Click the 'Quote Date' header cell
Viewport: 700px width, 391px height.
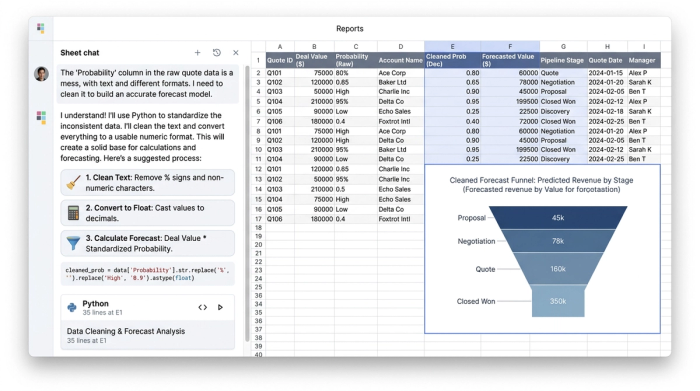click(607, 60)
